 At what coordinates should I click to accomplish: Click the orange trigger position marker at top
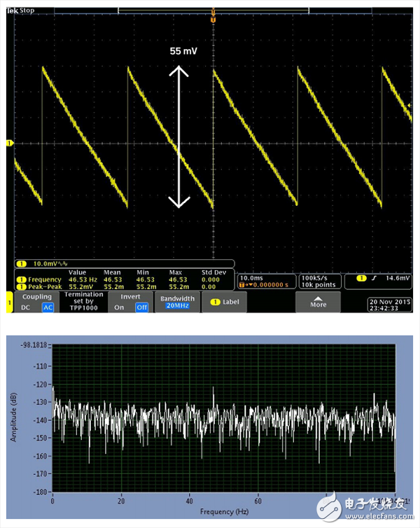coord(213,18)
